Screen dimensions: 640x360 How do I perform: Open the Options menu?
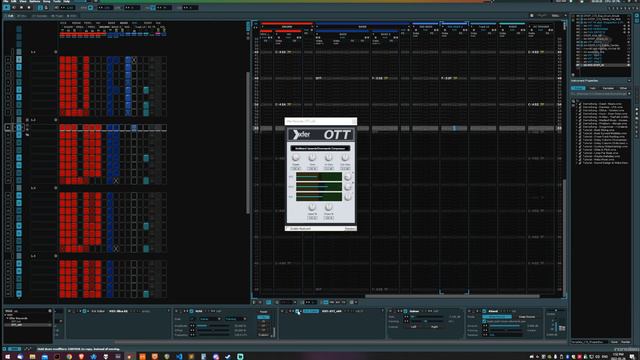pos(35,1)
